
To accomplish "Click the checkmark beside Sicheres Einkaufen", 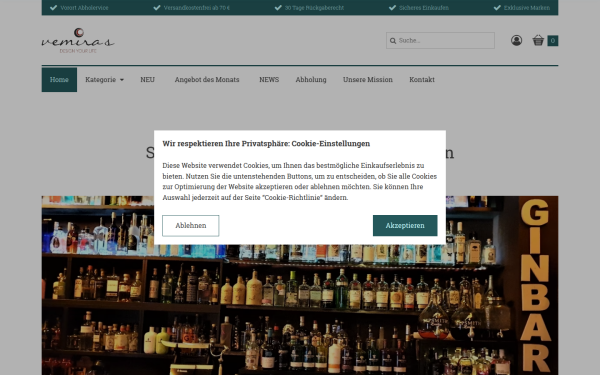I will pos(392,8).
